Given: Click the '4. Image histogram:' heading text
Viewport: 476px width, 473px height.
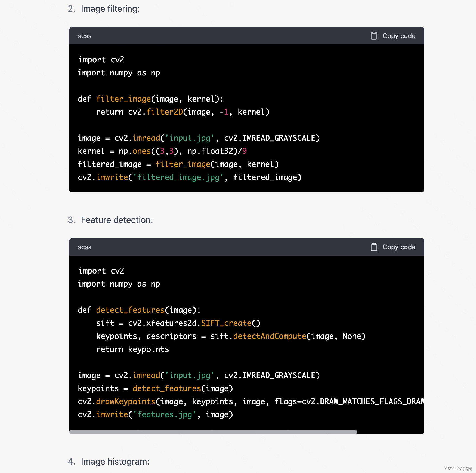Looking at the screenshot, I should click(109, 462).
